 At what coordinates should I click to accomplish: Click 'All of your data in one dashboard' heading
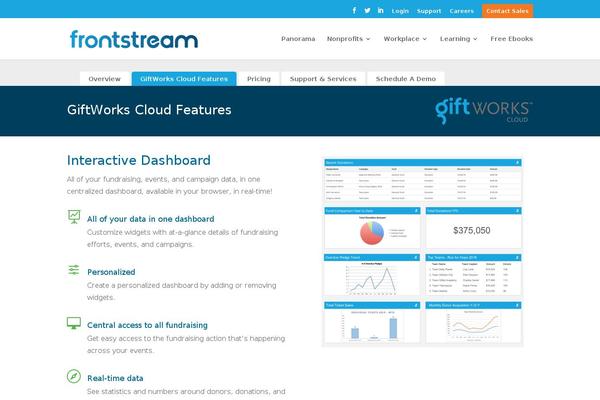[150, 219]
